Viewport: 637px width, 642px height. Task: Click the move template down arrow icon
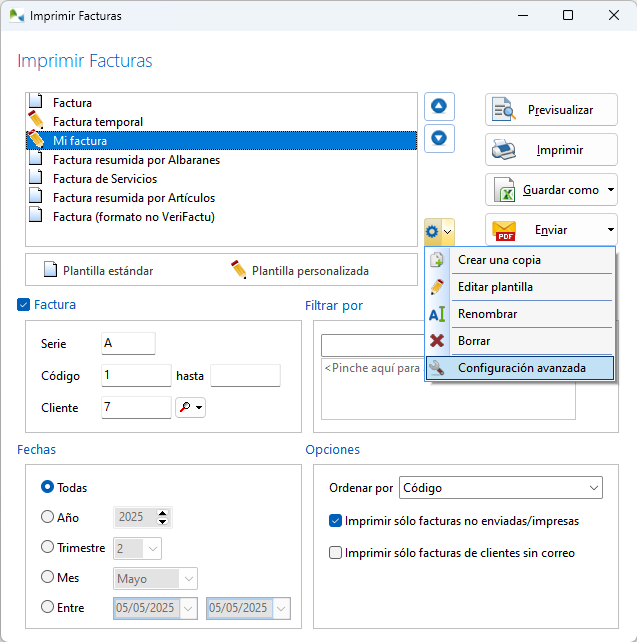[439, 138]
